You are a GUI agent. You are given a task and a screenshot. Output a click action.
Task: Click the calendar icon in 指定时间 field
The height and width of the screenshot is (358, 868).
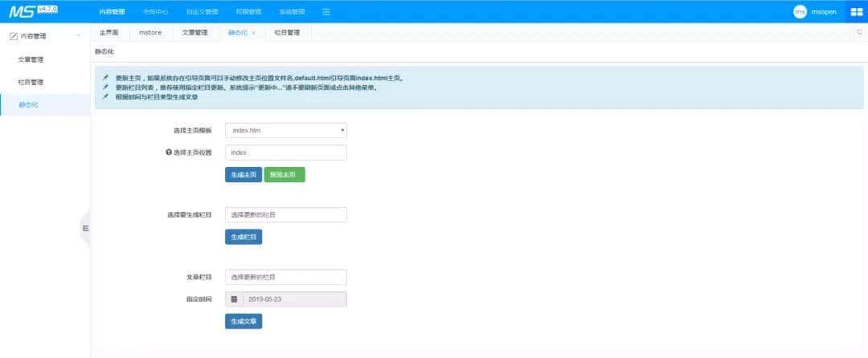coord(234,299)
